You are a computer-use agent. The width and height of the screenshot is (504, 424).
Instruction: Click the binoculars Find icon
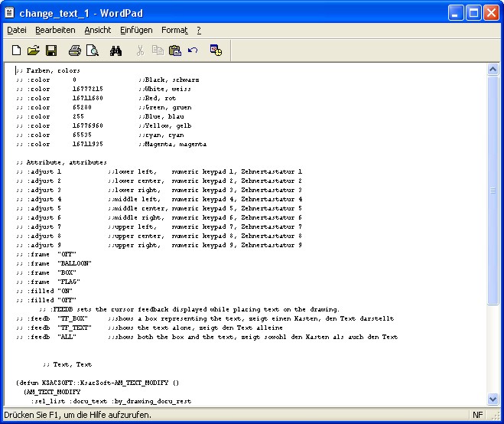coord(116,51)
